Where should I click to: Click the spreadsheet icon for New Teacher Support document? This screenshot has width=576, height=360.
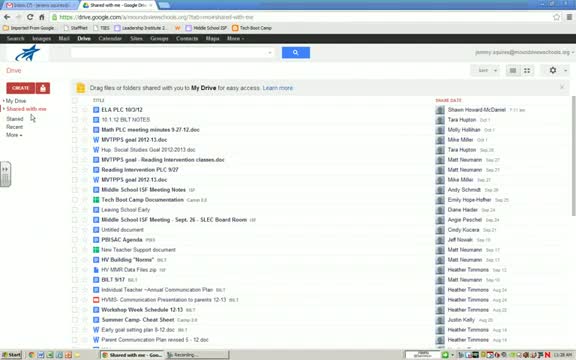(96, 250)
